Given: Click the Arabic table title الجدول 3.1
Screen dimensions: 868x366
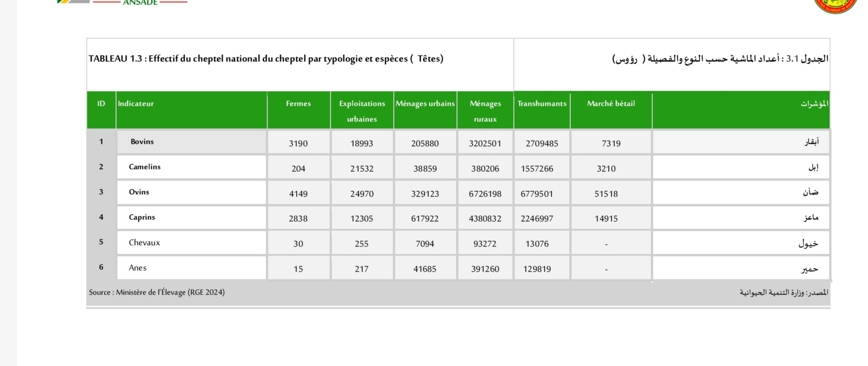Looking at the screenshot, I should click(720, 59).
